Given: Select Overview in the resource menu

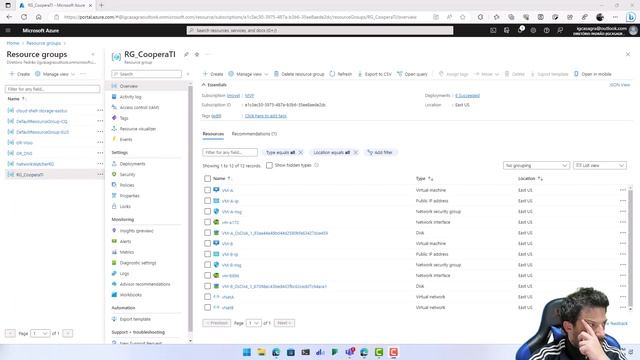Looking at the screenshot, I should click(128, 86).
